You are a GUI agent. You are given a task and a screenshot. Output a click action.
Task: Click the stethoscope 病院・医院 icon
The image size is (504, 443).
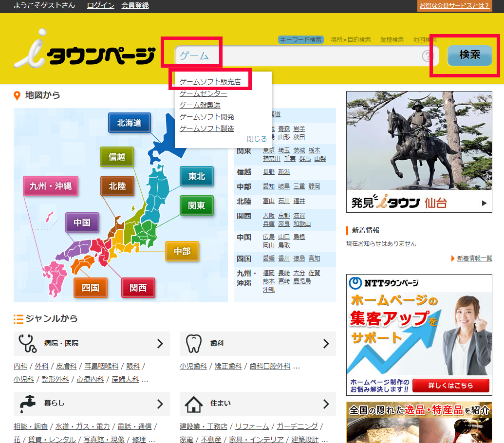27,344
